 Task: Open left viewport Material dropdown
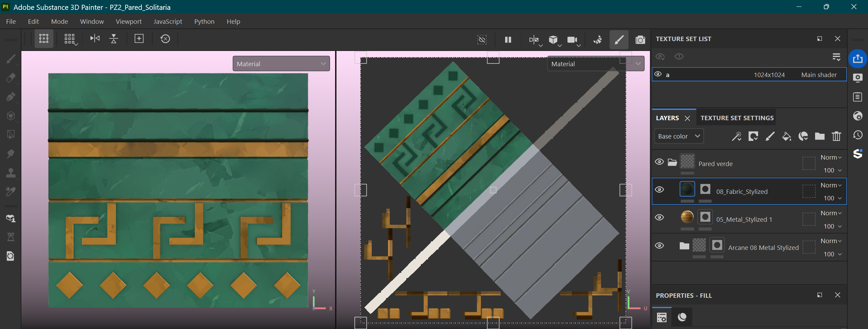point(281,63)
